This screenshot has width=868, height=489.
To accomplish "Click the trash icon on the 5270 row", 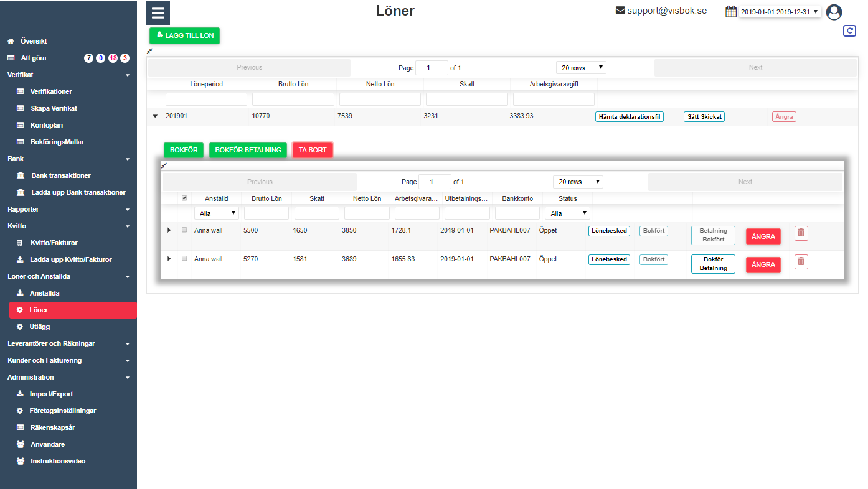I will (801, 262).
